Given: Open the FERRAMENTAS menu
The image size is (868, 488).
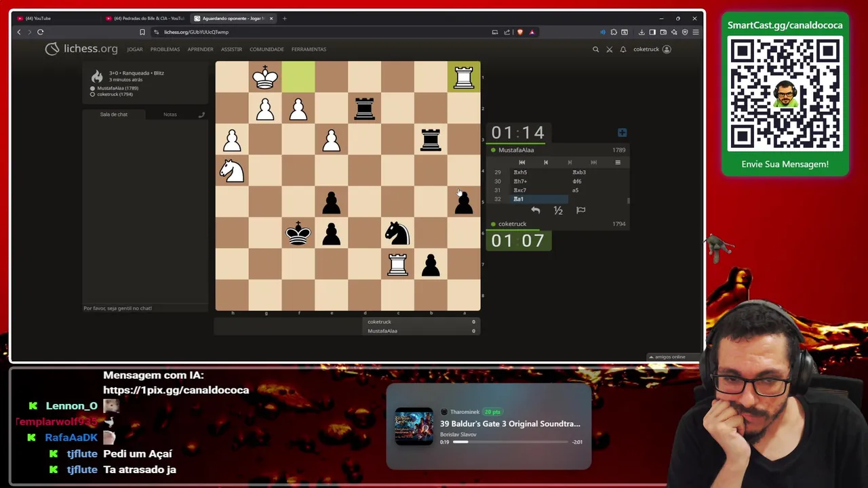Looking at the screenshot, I should coord(309,49).
